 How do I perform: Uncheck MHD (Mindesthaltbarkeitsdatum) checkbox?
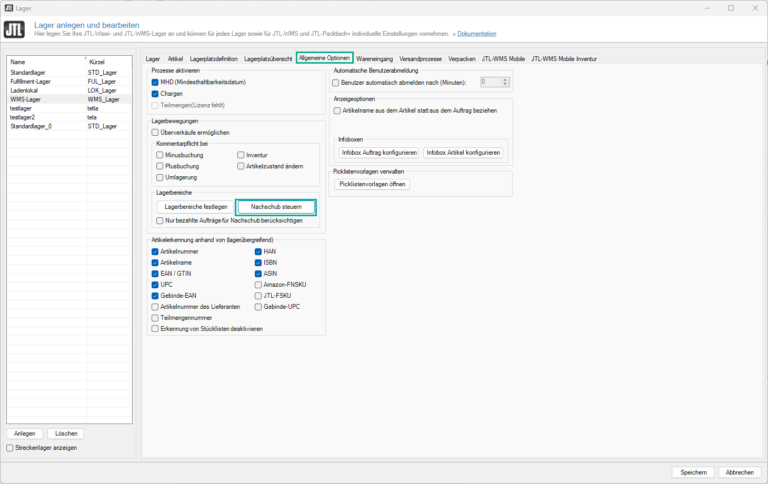(x=155, y=82)
